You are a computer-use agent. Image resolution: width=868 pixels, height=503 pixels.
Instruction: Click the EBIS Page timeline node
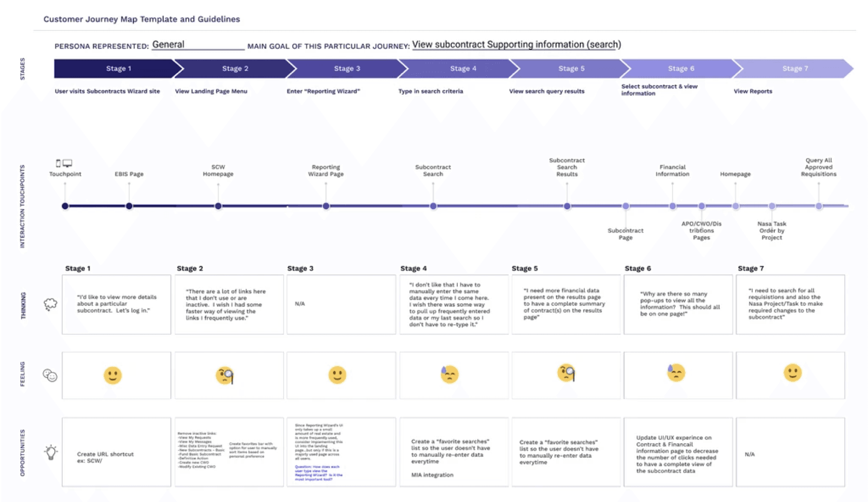point(129,205)
